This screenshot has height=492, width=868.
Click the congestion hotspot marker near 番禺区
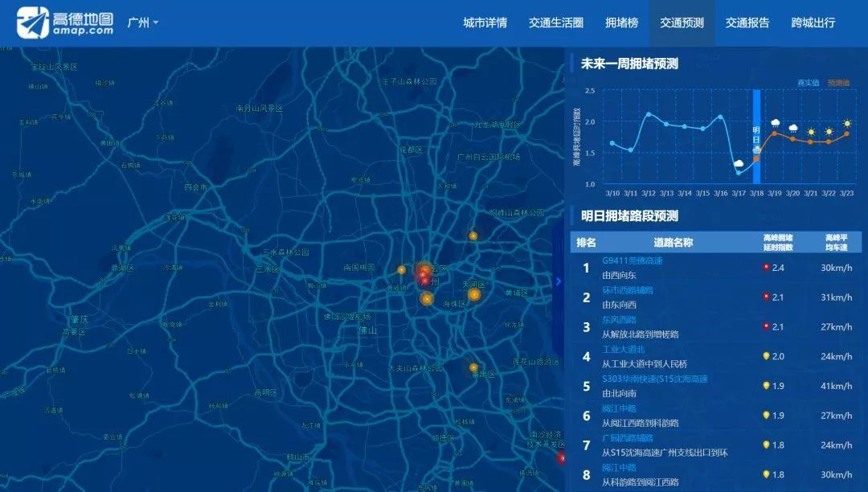tap(473, 367)
